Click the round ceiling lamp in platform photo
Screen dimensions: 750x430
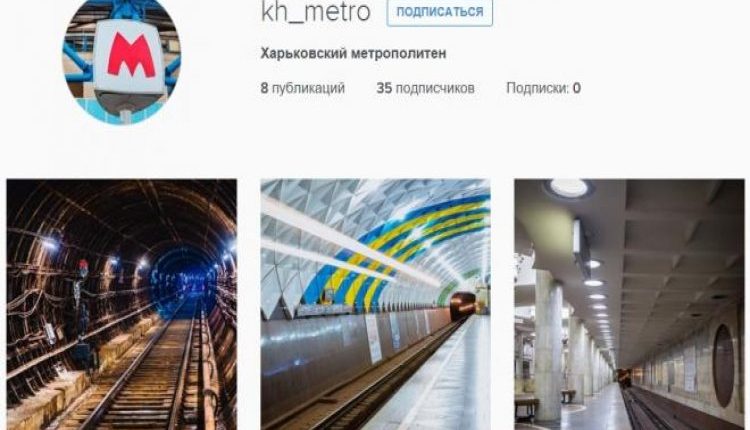click(569, 187)
